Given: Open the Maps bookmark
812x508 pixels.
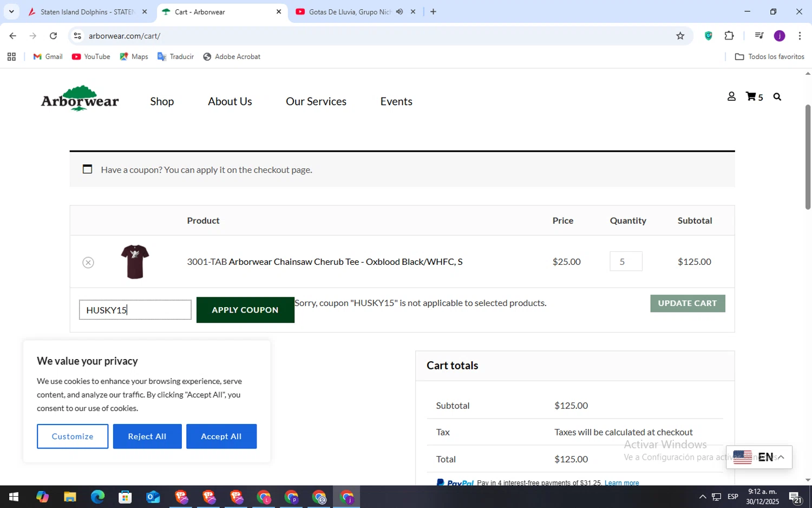Looking at the screenshot, I should (134, 56).
